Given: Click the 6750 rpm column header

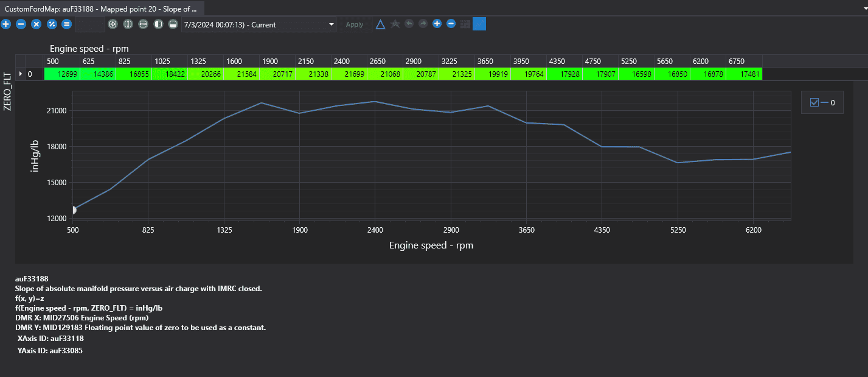Looking at the screenshot, I should pos(744,61).
